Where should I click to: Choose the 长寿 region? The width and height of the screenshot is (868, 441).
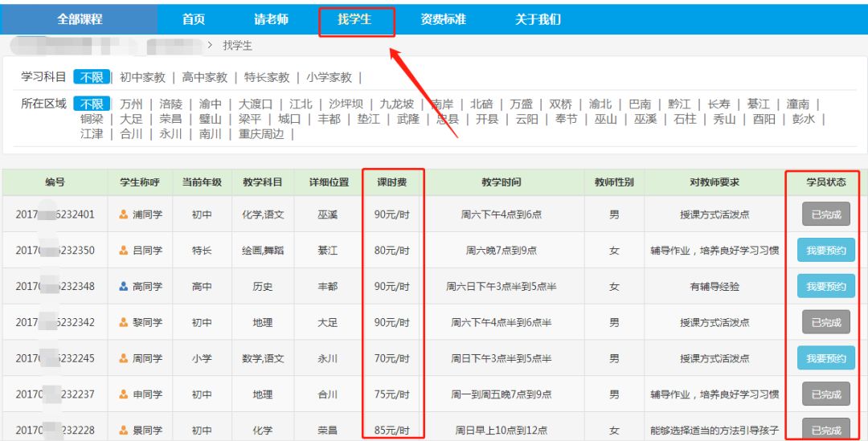[719, 104]
